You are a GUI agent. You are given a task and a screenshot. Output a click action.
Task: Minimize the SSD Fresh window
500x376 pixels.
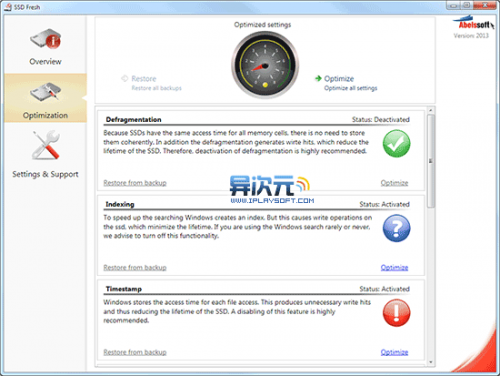pyautogui.click(x=453, y=5)
